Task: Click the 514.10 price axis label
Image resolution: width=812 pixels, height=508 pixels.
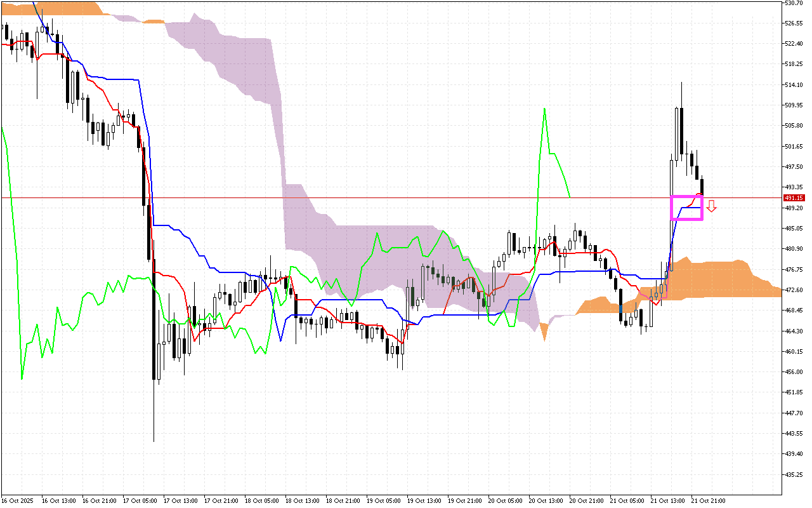Action: [x=794, y=84]
